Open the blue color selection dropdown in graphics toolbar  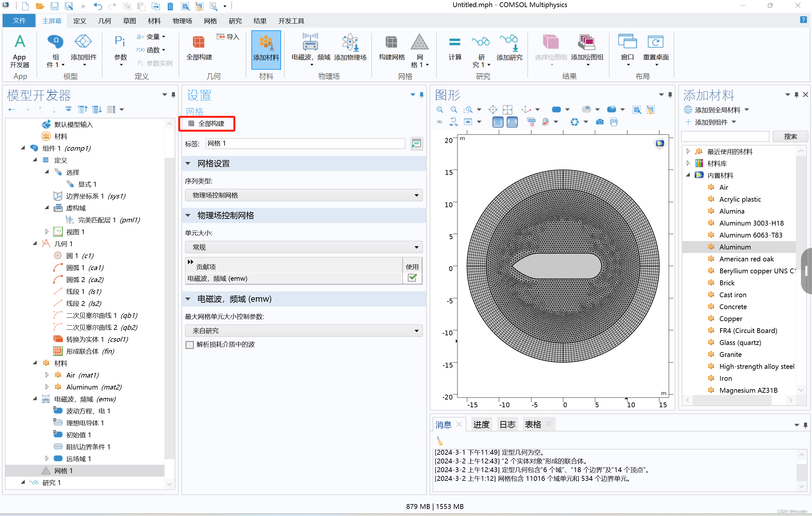[568, 109]
